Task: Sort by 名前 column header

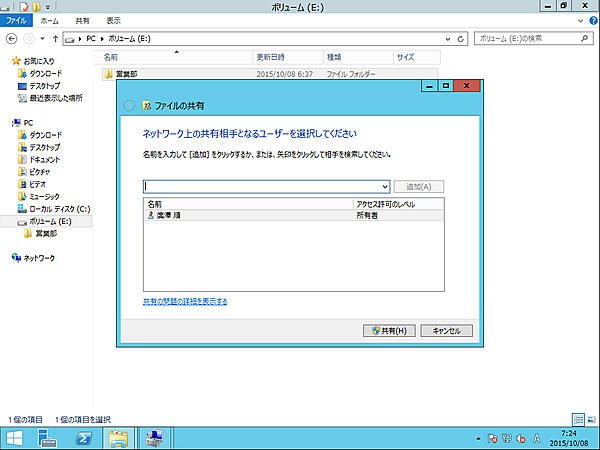Action: pyautogui.click(x=174, y=57)
